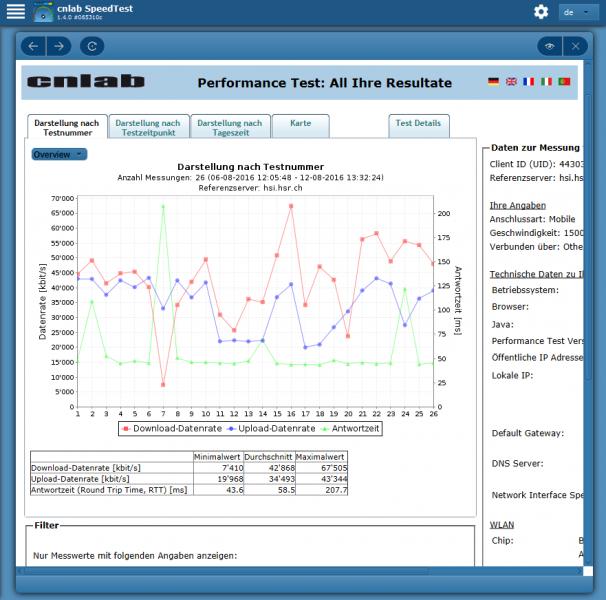Go back with the left arrow

coord(33,46)
